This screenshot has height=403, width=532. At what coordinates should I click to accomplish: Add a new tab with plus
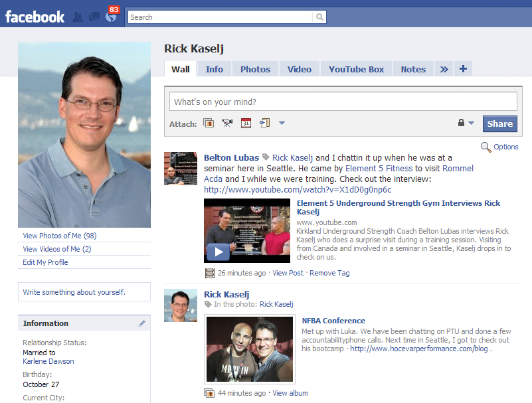(463, 69)
